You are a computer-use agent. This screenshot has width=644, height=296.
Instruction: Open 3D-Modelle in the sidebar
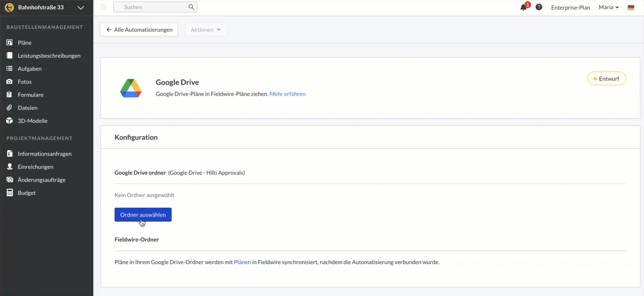(x=33, y=121)
